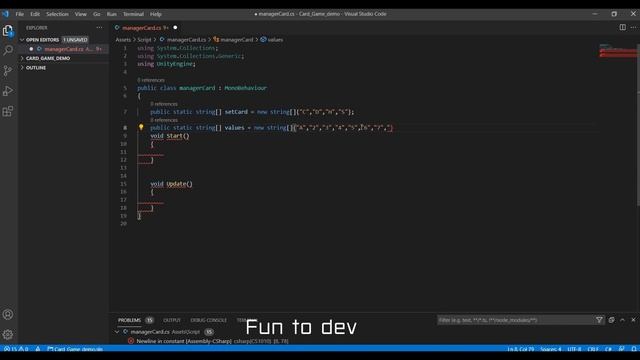Click Ln 8, Col 79 cursor position
The width and height of the screenshot is (640, 360).
pyautogui.click(x=520, y=349)
